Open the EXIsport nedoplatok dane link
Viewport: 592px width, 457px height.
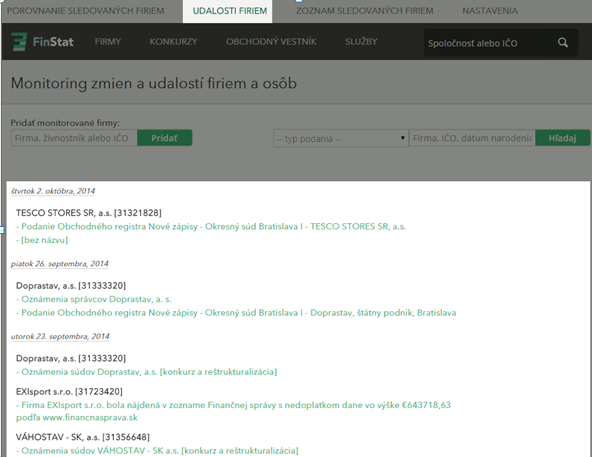pyautogui.click(x=233, y=411)
